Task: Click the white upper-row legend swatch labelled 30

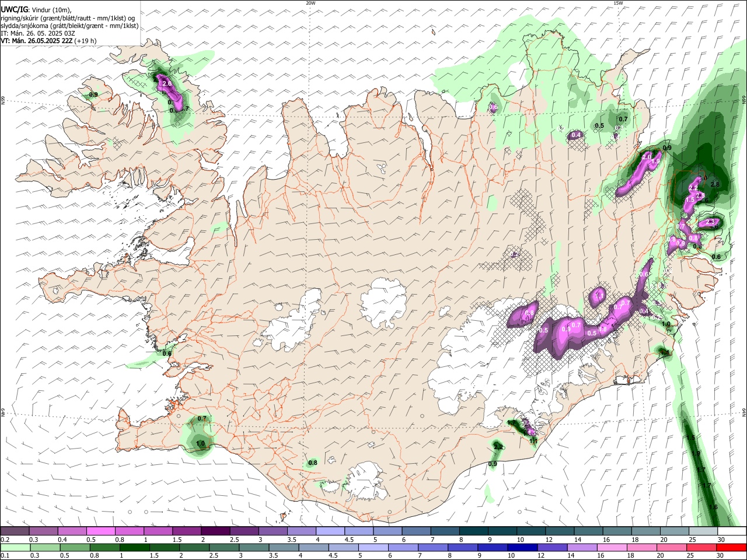Action: (731, 531)
